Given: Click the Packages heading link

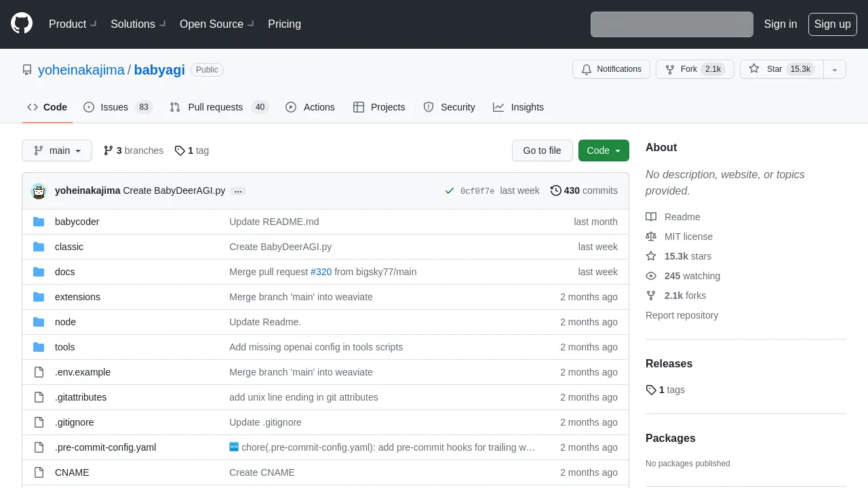Looking at the screenshot, I should 671,438.
